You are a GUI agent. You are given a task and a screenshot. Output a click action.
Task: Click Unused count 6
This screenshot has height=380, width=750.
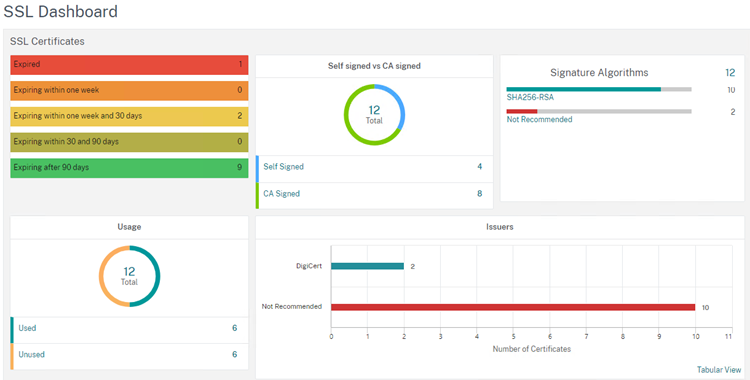234,354
